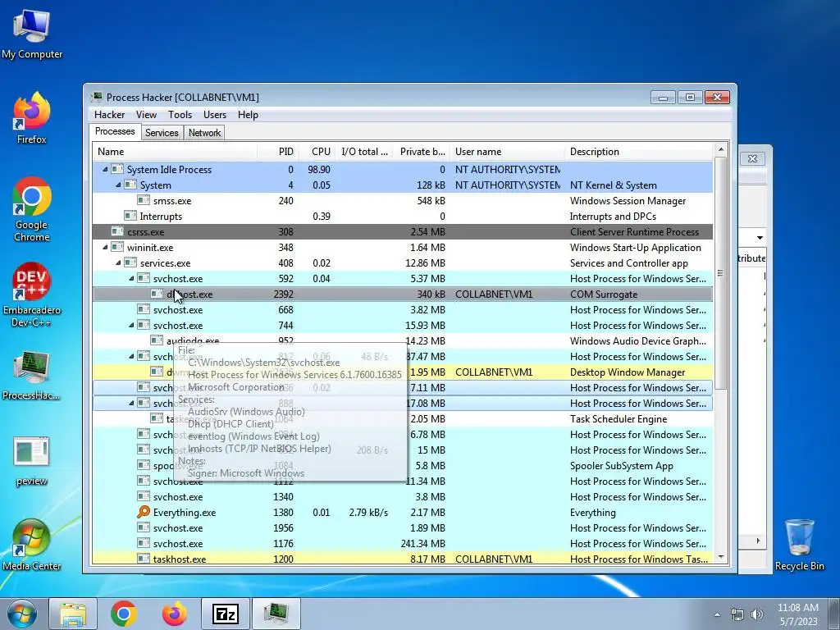Open dropdown arrow in the background window

coord(760,237)
